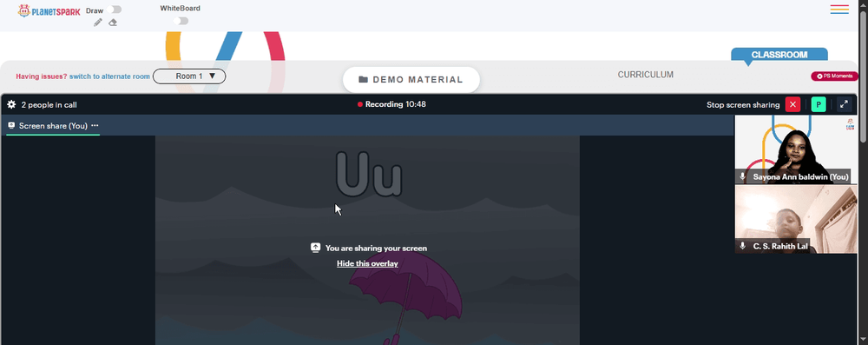Viewport: 868px width, 345px height.
Task: Open Screen share tab options ellipsis
Action: tap(95, 126)
